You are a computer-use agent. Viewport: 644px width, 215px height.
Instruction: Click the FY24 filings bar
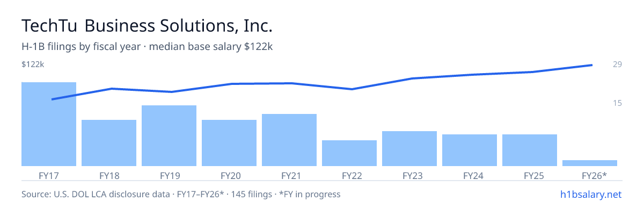[x=470, y=150]
